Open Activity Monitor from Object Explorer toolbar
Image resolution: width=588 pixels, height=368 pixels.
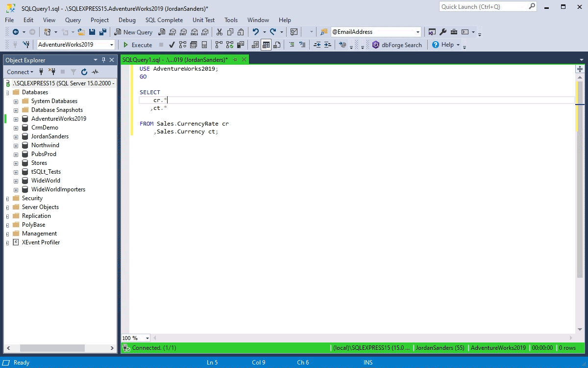click(95, 72)
